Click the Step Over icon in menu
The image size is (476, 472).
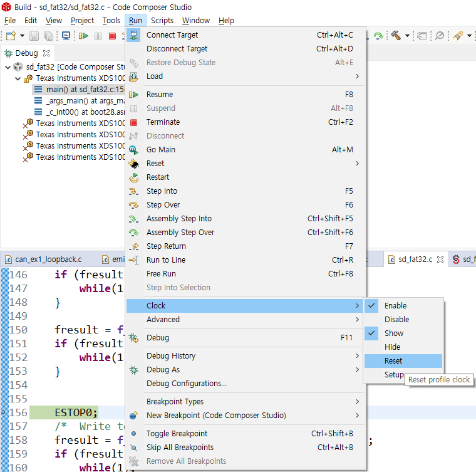(133, 205)
